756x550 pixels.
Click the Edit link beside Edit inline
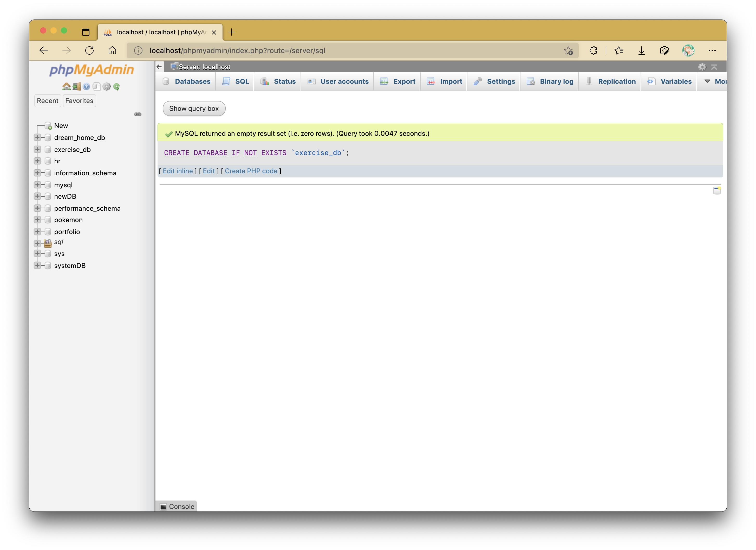(x=209, y=171)
